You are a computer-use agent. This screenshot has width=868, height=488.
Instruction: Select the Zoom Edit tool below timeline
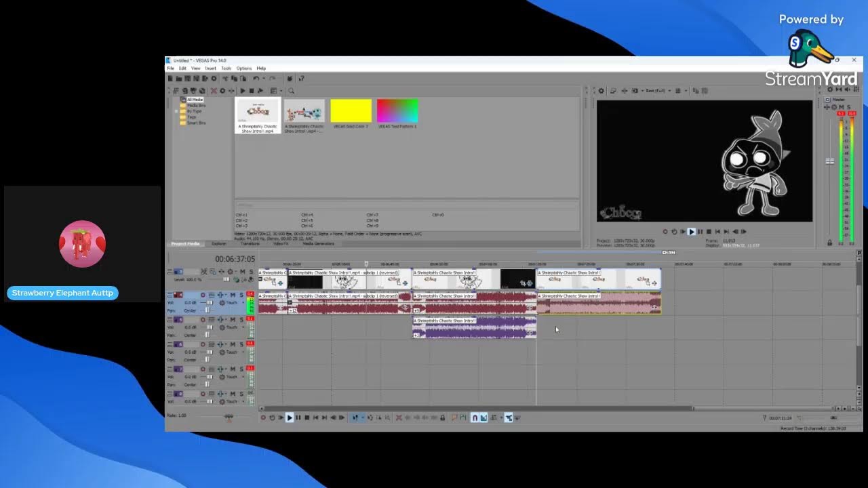point(387,418)
